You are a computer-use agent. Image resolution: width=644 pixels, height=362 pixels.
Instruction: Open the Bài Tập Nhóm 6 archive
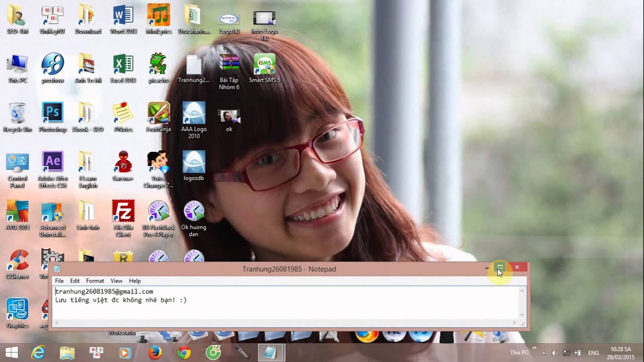(x=229, y=72)
